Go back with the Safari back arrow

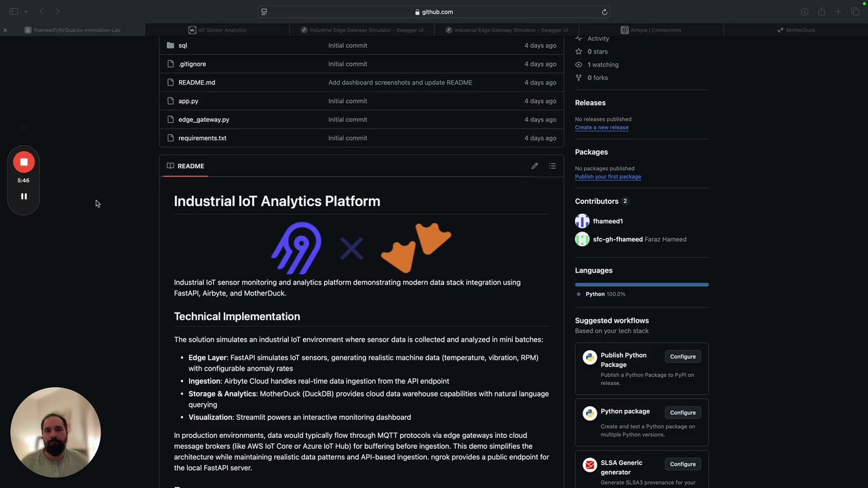click(x=41, y=12)
